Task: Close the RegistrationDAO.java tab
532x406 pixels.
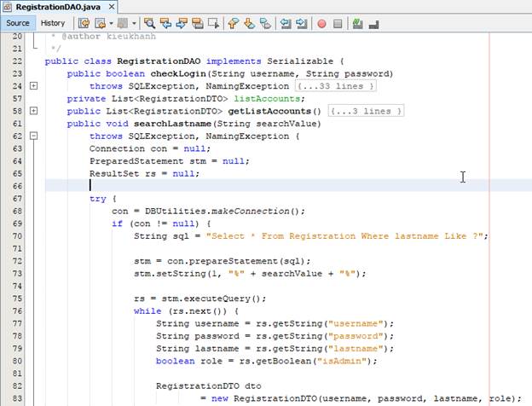Action: coord(112,7)
